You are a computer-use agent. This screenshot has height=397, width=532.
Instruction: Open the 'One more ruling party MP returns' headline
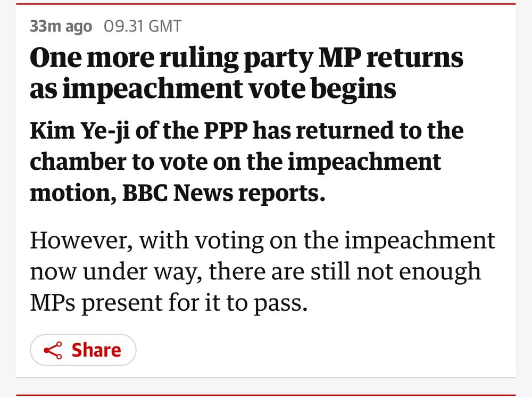247,59
